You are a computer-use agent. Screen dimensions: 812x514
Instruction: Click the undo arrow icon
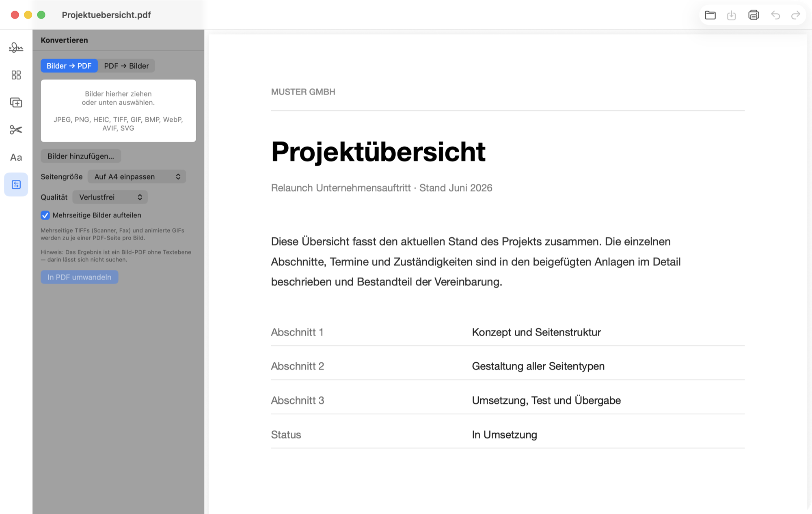(x=775, y=15)
